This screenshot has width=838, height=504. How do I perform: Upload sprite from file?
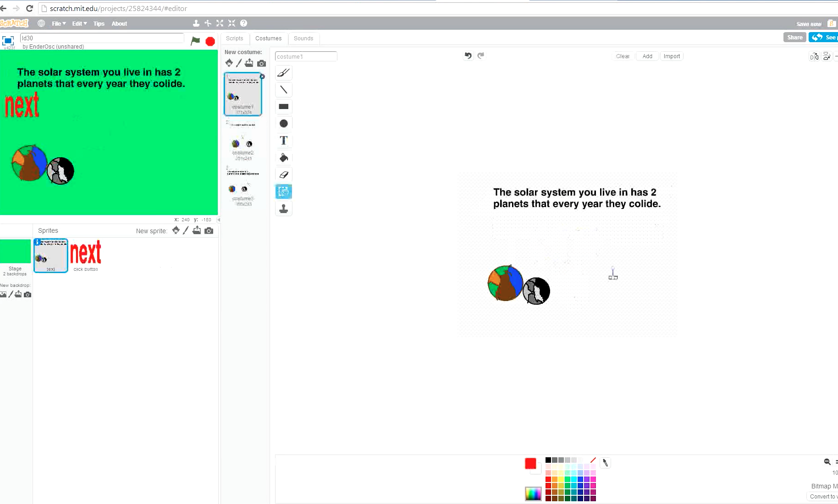tap(197, 230)
